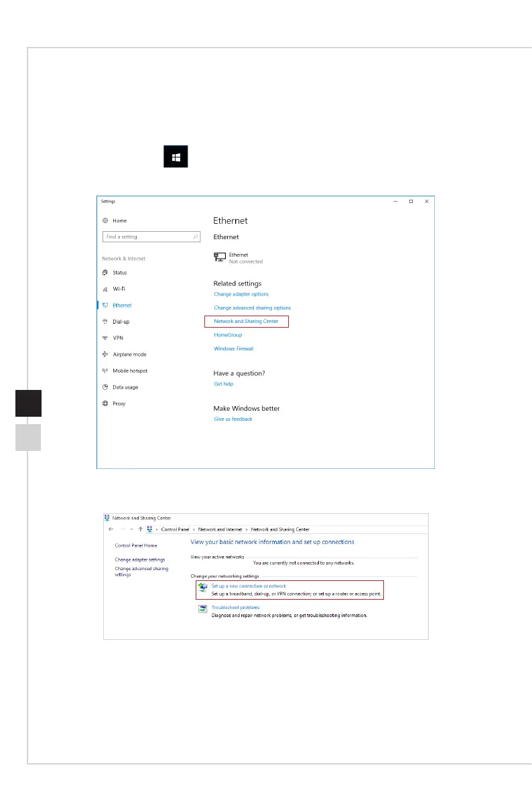
Task: Select the Status globe icon
Action: 105,273
